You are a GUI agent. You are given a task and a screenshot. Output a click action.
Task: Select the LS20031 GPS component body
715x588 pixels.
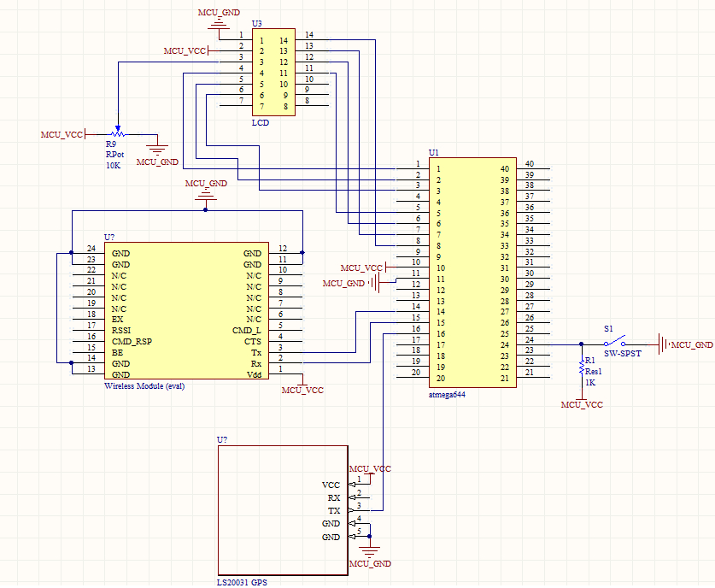pyautogui.click(x=283, y=510)
